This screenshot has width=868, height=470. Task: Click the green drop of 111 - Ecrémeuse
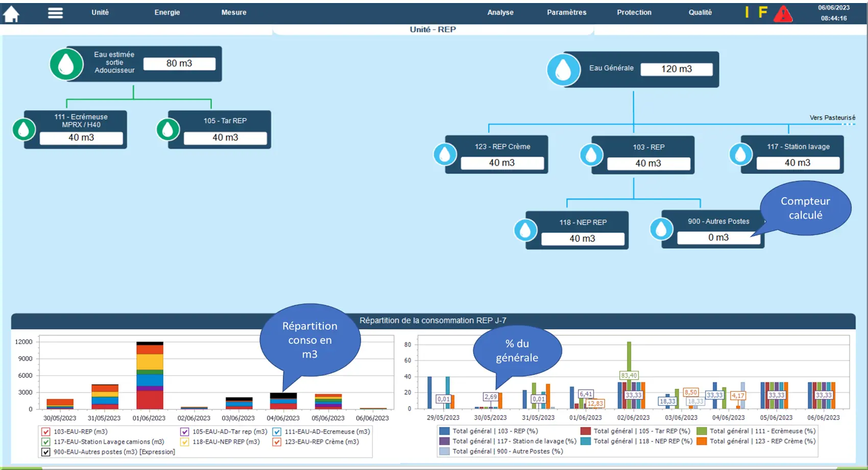tap(24, 130)
